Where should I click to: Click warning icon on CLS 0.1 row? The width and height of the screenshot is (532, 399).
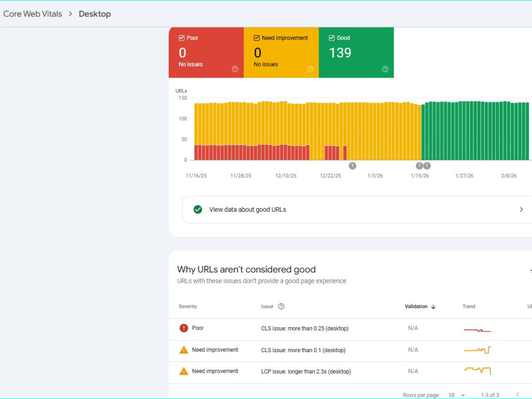(184, 350)
